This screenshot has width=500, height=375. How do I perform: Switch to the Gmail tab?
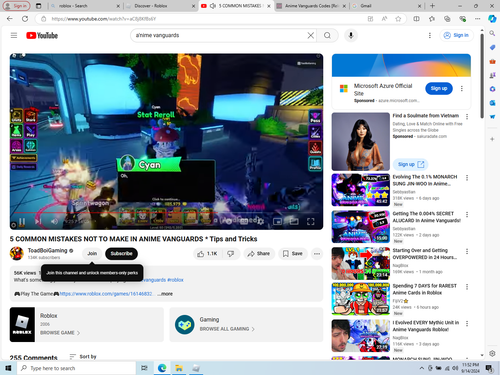(387, 6)
